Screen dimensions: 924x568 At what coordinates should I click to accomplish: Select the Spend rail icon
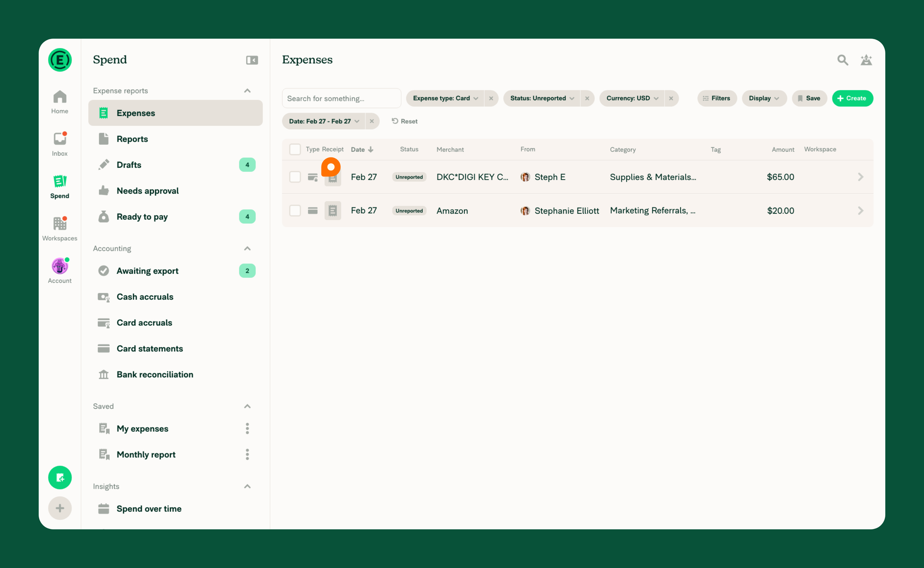coord(60,187)
